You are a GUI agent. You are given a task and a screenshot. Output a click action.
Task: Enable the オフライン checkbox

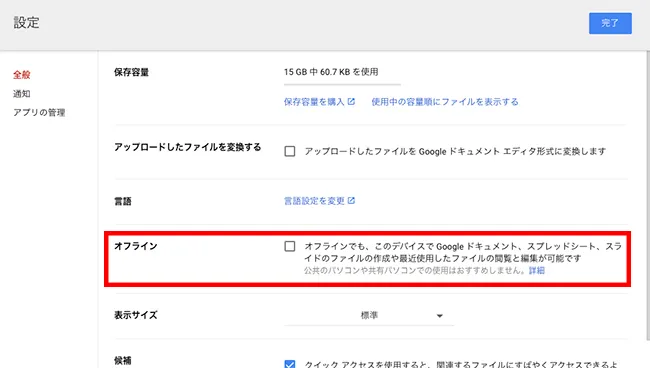(x=290, y=246)
